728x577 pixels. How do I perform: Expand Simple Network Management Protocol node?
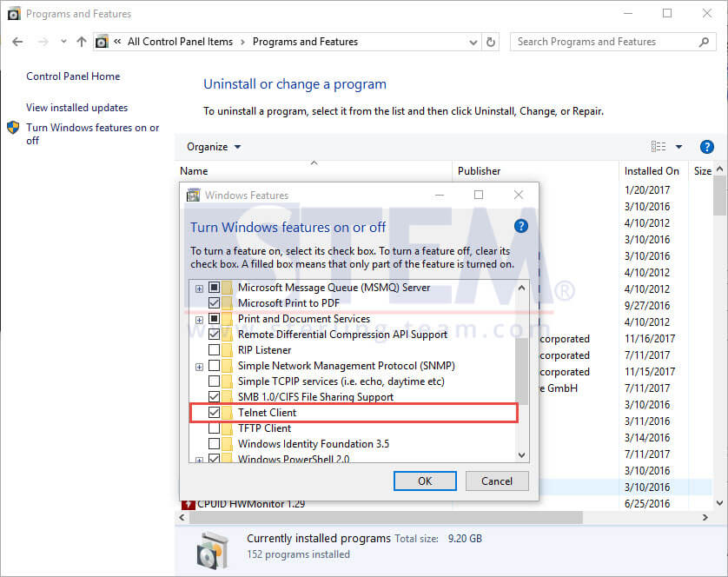tap(199, 367)
